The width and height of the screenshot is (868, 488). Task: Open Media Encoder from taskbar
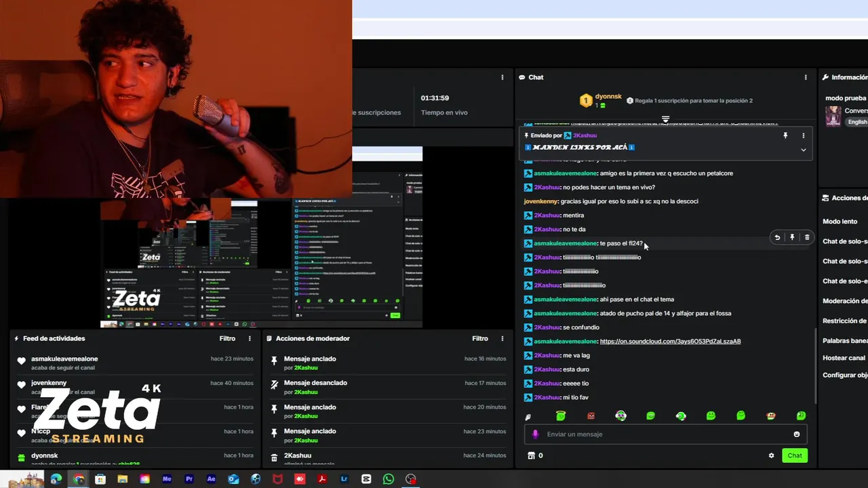pyautogui.click(x=167, y=479)
